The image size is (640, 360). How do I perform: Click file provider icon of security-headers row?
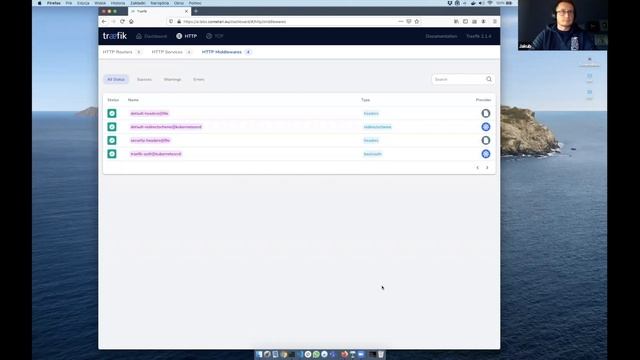485,140
